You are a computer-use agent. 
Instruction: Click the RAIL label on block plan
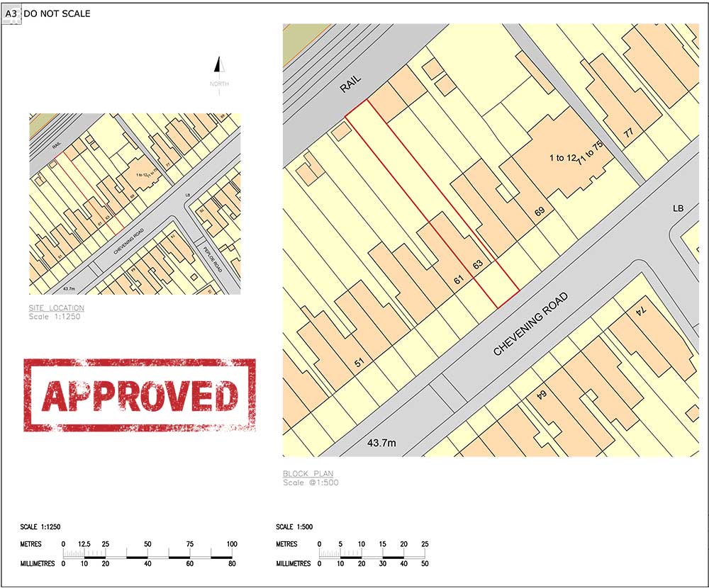(x=350, y=84)
